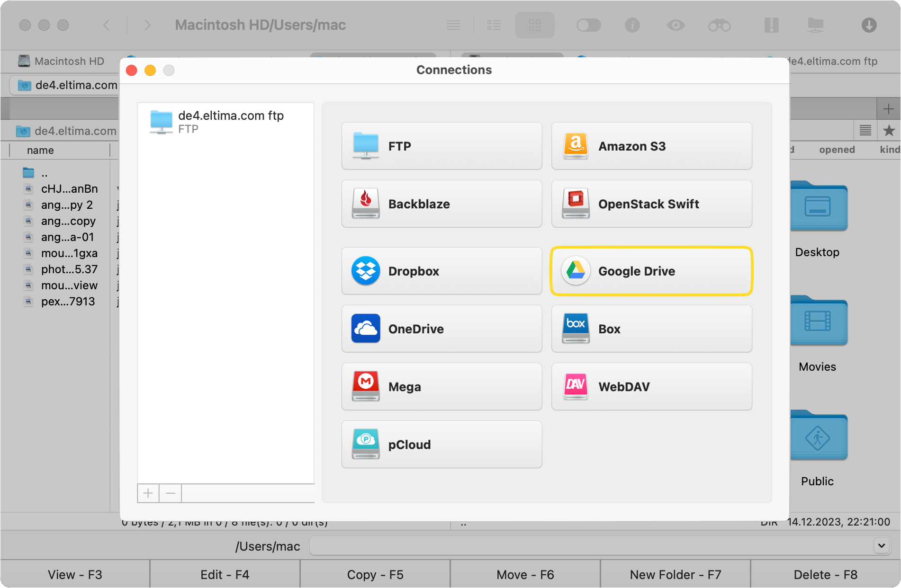Flip the hidden files toggle switch in toolbar
The height and width of the screenshot is (588, 901).
click(588, 25)
